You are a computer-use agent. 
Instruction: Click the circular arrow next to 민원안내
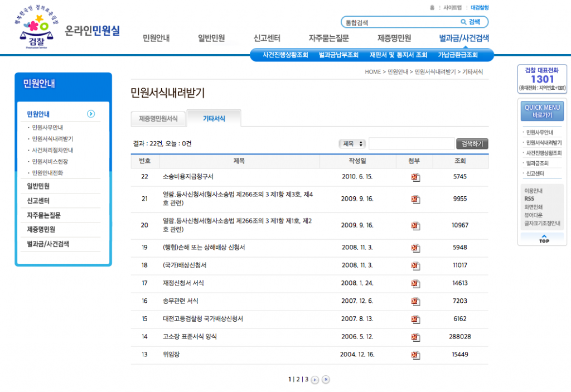click(91, 114)
